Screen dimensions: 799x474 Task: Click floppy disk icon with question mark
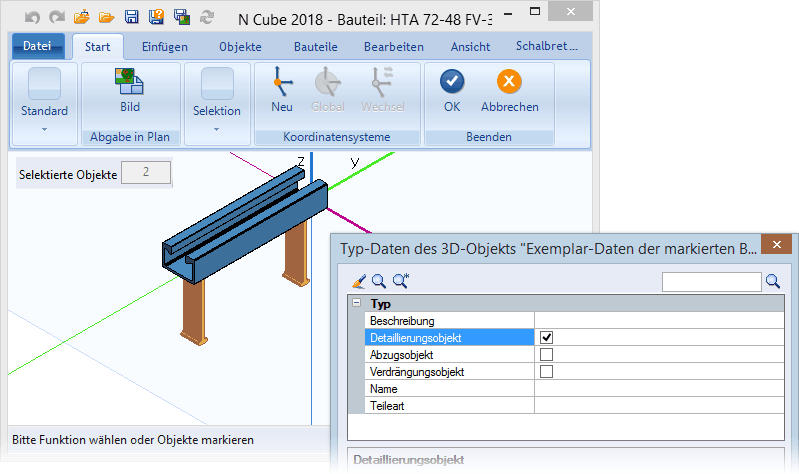point(156,17)
